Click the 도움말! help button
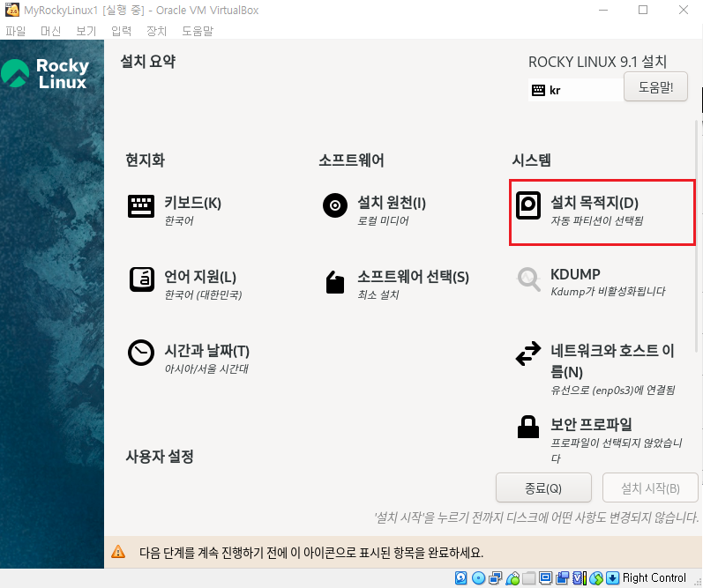Image resolution: width=703 pixels, height=588 pixels. [655, 86]
